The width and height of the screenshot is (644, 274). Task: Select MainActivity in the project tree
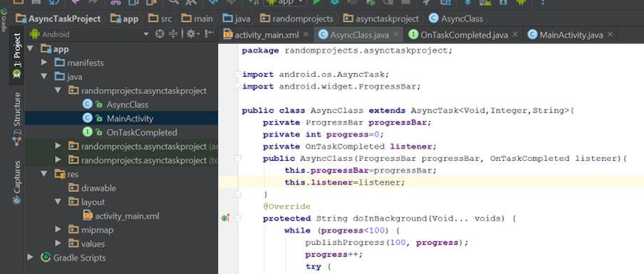coord(130,119)
